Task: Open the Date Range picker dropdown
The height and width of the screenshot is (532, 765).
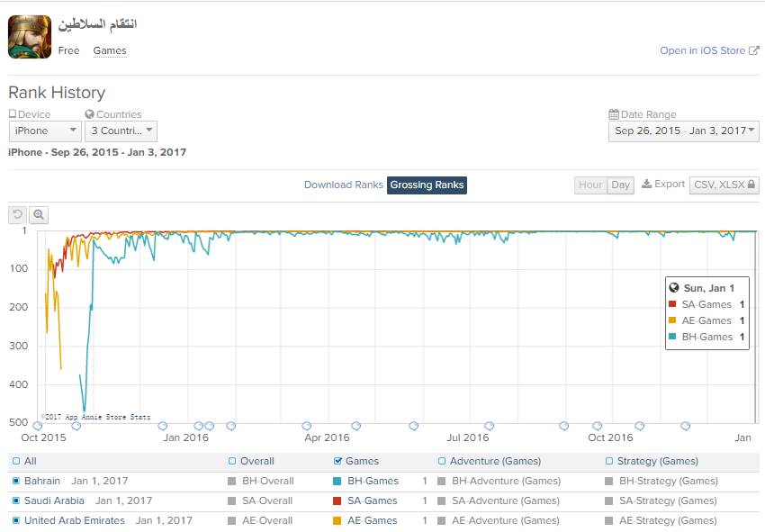Action: [684, 131]
